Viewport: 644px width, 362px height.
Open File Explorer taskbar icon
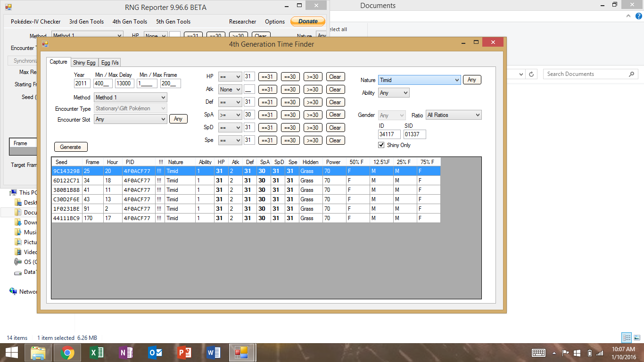point(38,353)
